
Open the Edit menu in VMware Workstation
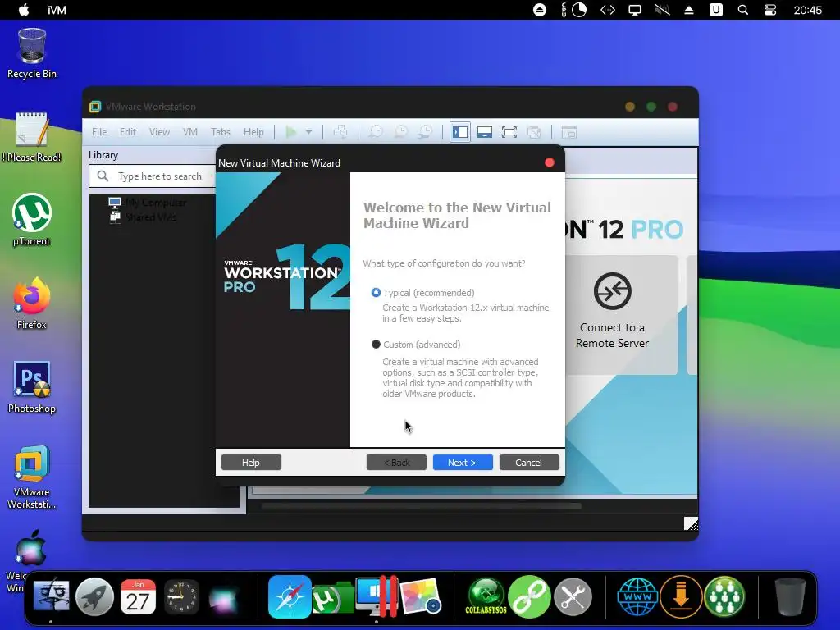127,132
